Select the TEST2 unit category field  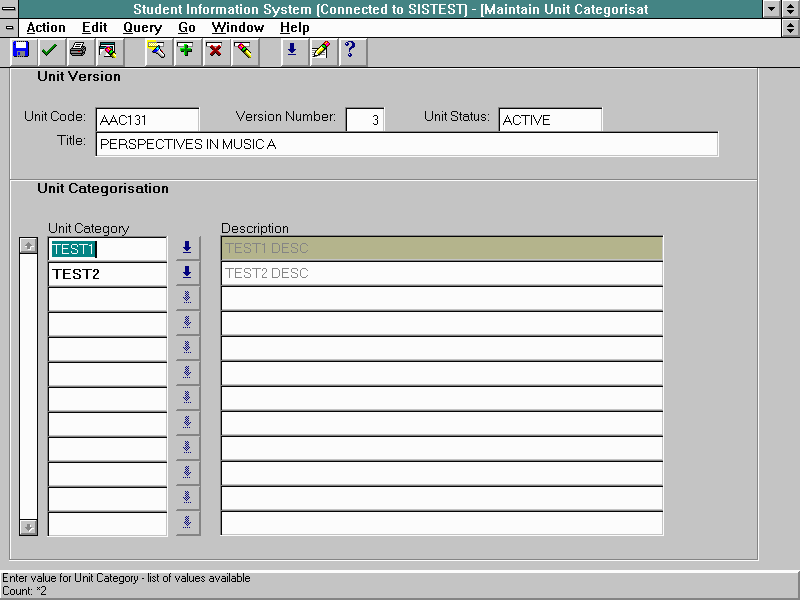coord(107,274)
